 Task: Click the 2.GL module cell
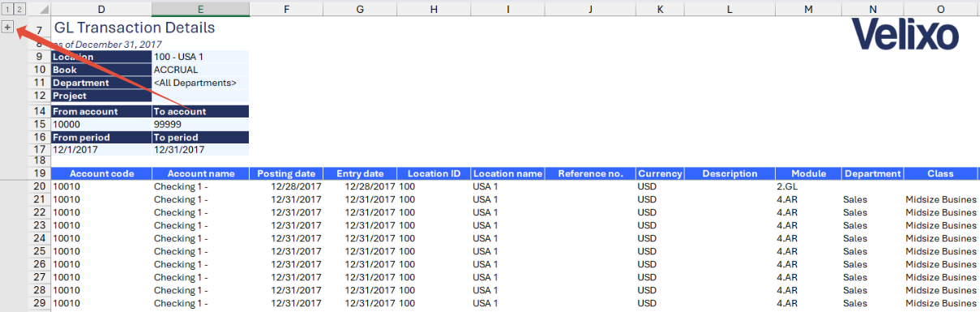point(808,186)
